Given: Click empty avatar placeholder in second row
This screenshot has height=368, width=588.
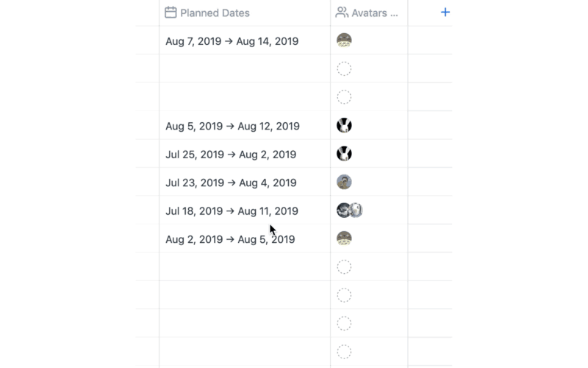Looking at the screenshot, I should click(344, 69).
